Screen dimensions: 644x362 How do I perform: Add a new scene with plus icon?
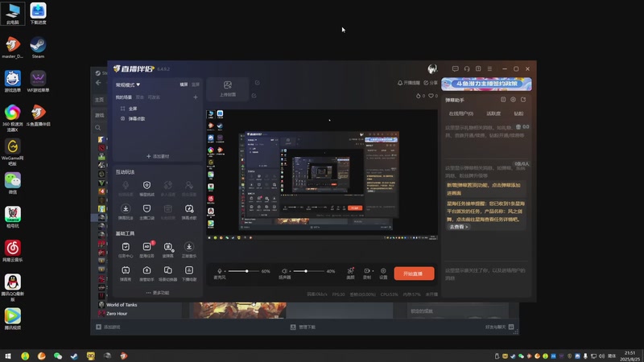(x=196, y=97)
